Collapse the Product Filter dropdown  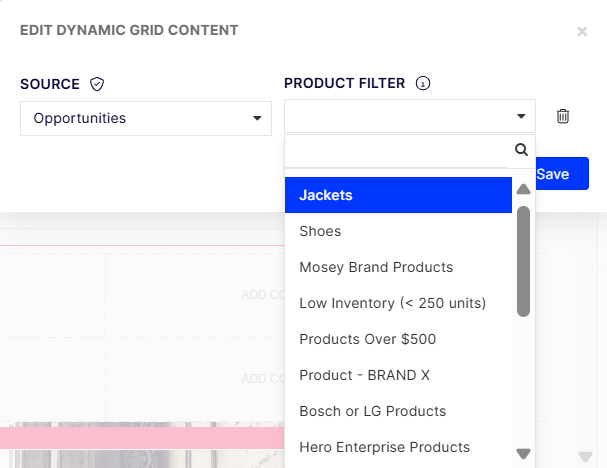click(410, 116)
